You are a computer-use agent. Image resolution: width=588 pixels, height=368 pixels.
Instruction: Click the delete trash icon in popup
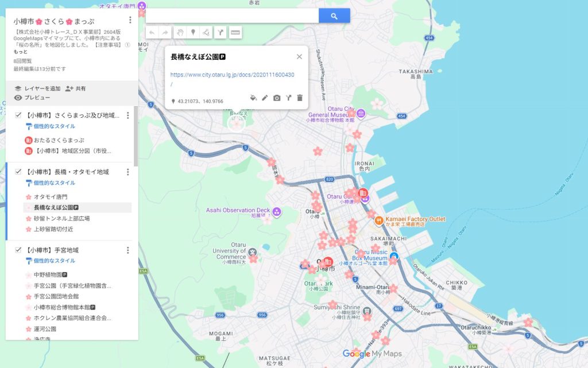coord(300,98)
